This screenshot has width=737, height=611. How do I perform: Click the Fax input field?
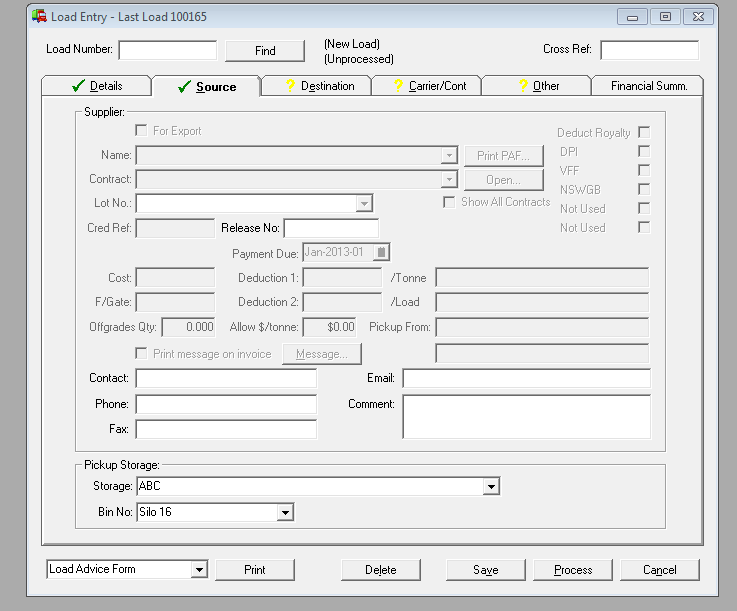tap(226, 429)
